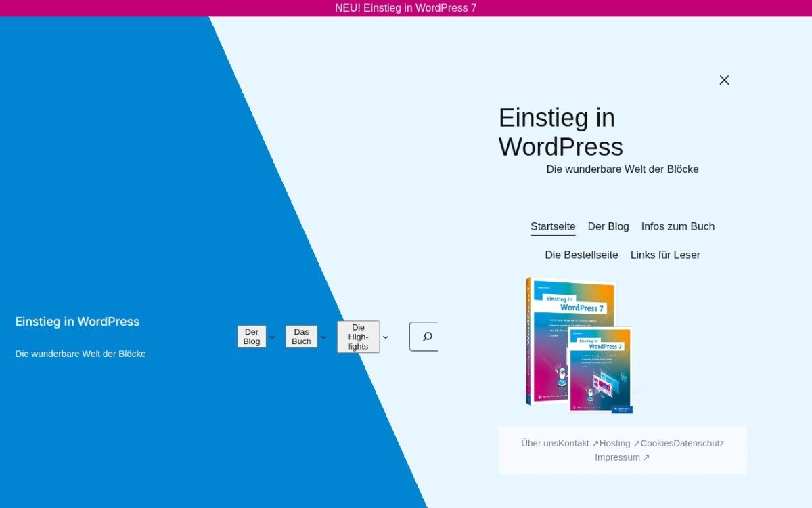The width and height of the screenshot is (812, 508).
Task: Open Die Bestellseite menu item
Action: coord(582,255)
